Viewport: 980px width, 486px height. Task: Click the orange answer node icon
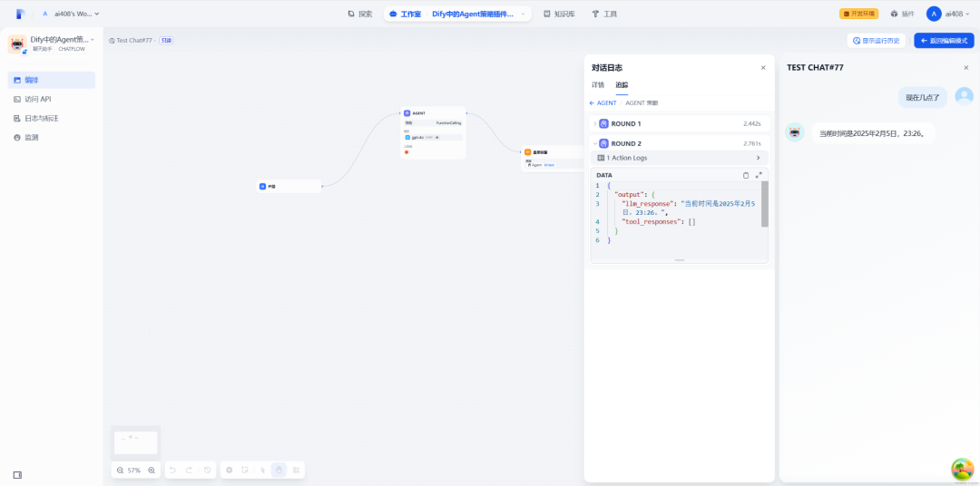point(527,151)
